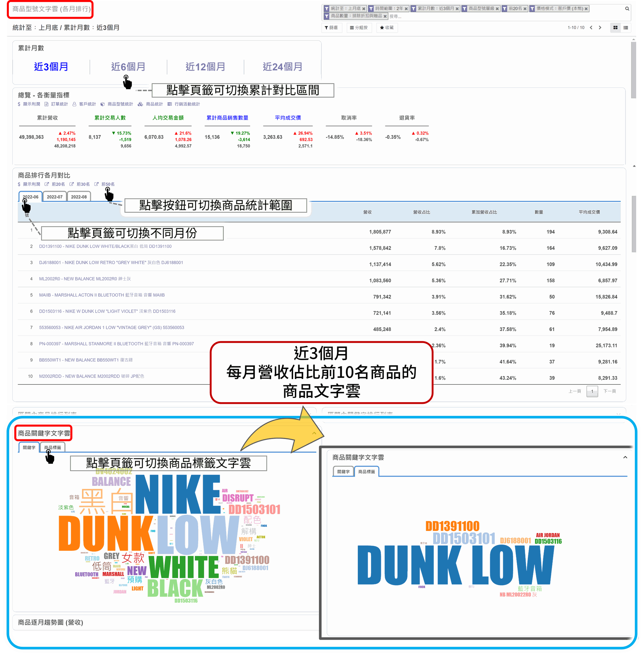Screen dimensions: 644x656
Task: Open the 篩選 filters dropdown
Action: [331, 28]
